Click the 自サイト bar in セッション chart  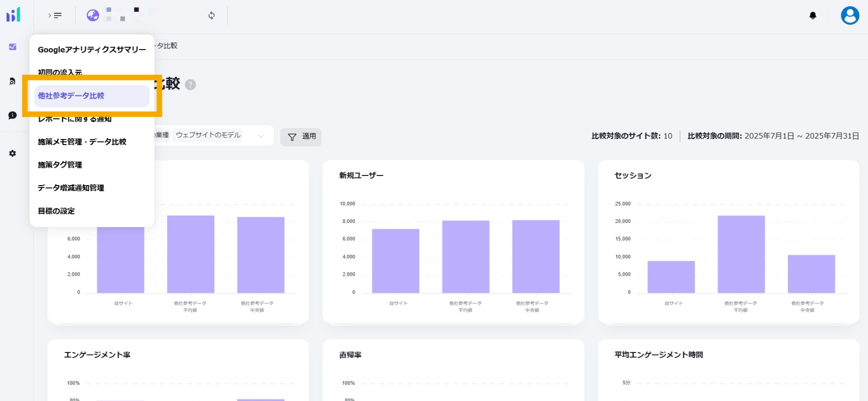(671, 277)
